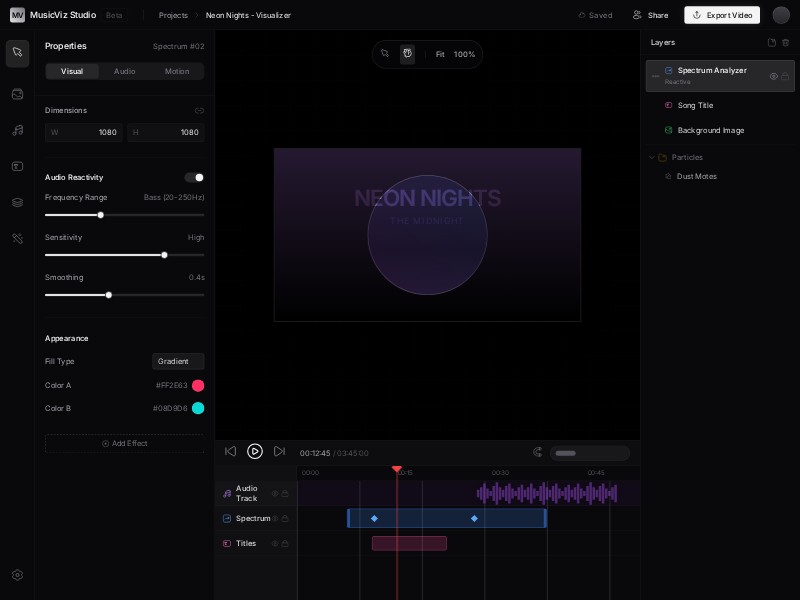Open settings gear at sidebar bottom
The width and height of the screenshot is (800, 600).
(17, 575)
